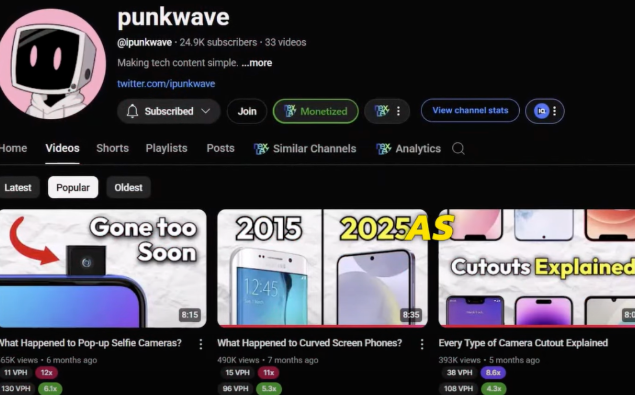
Task: Click the 38 VPH label
Action: (460, 373)
